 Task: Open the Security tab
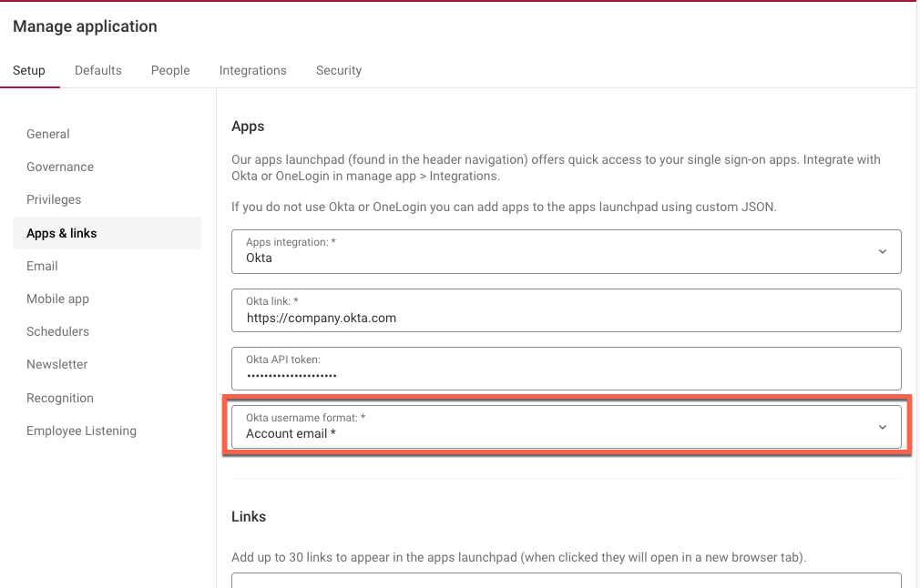click(338, 70)
